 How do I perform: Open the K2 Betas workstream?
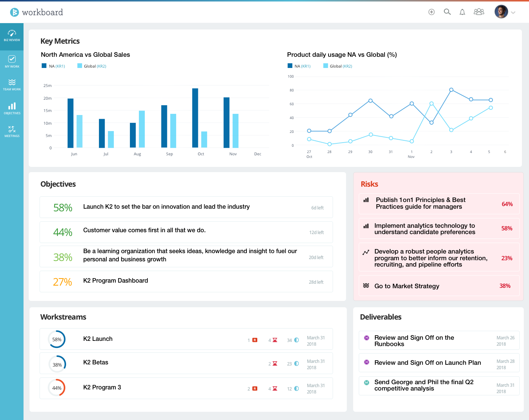[x=186, y=363]
